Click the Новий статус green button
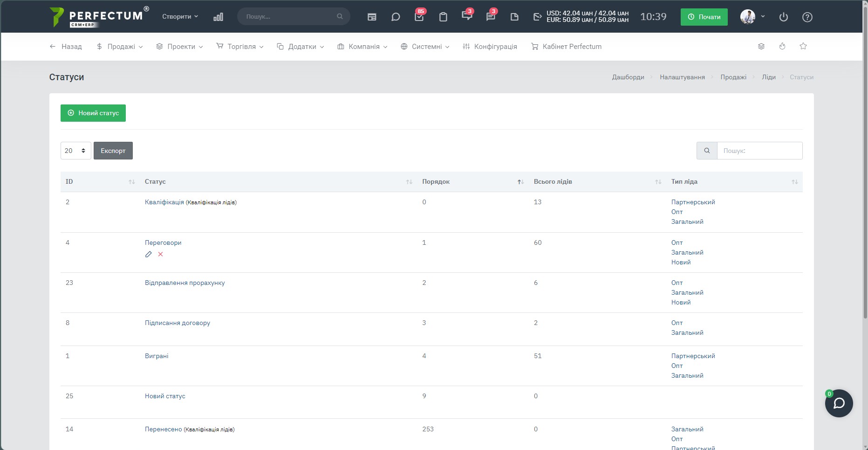This screenshot has height=450, width=868. (x=93, y=113)
